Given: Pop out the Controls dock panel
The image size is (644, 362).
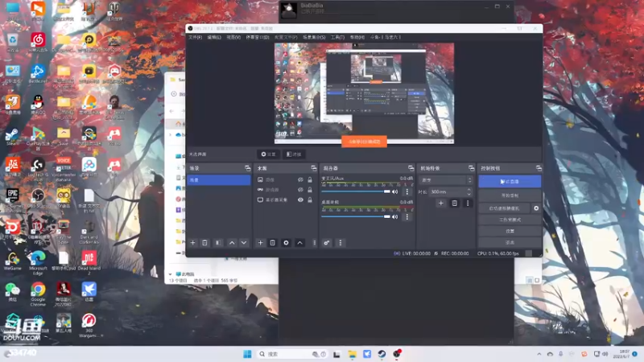Looking at the screenshot, I should 539,168.
